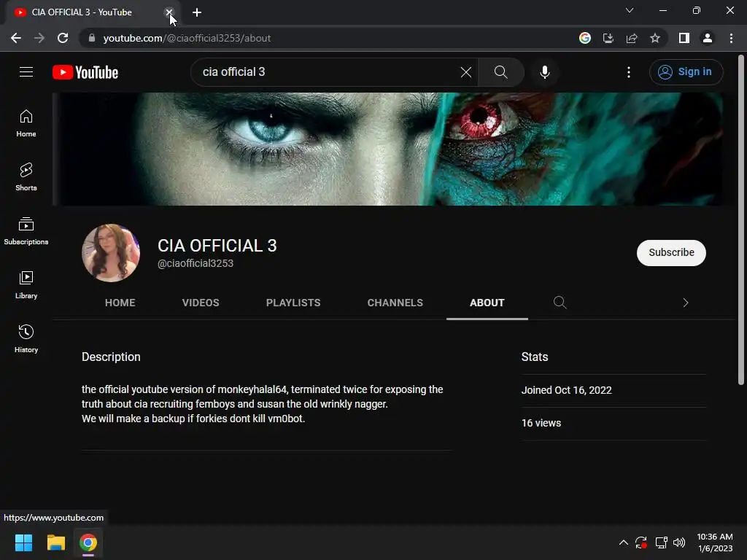Open the Windows Start menu
Screen dimensions: 747x560
coord(23,542)
